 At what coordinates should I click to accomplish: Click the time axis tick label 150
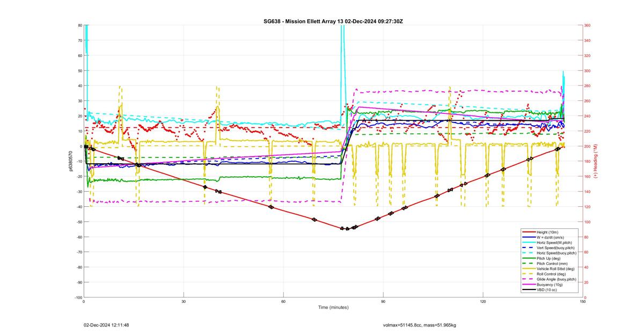click(x=583, y=302)
